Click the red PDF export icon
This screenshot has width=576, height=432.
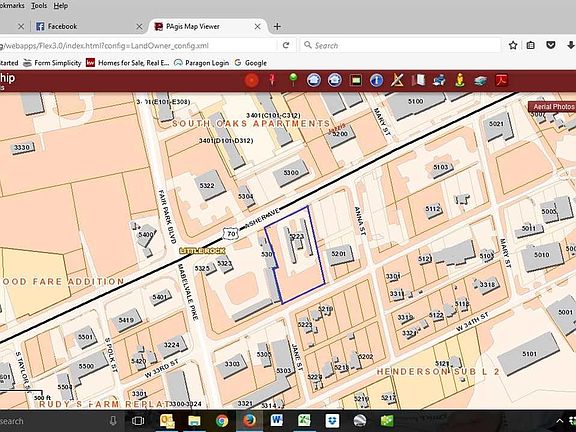[x=501, y=80]
